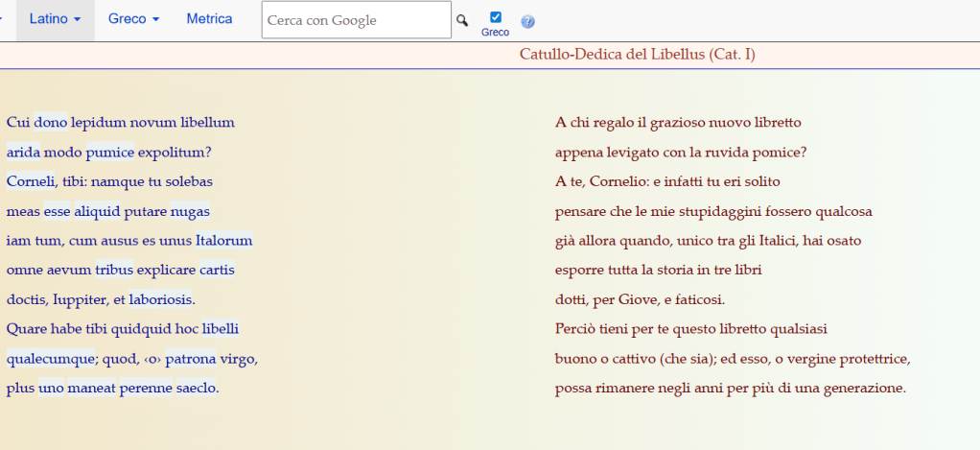Screen dimensions: 980x450
Task: Open the Greco dropdown in the navbar
Action: (133, 19)
